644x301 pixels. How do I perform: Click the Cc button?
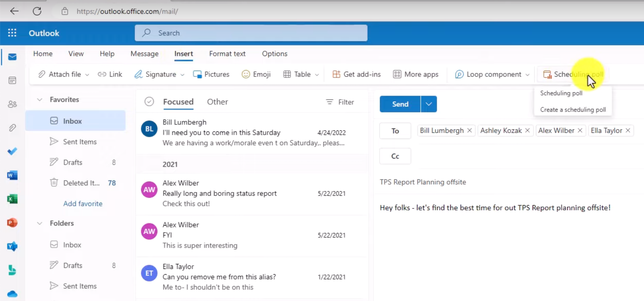[395, 156]
